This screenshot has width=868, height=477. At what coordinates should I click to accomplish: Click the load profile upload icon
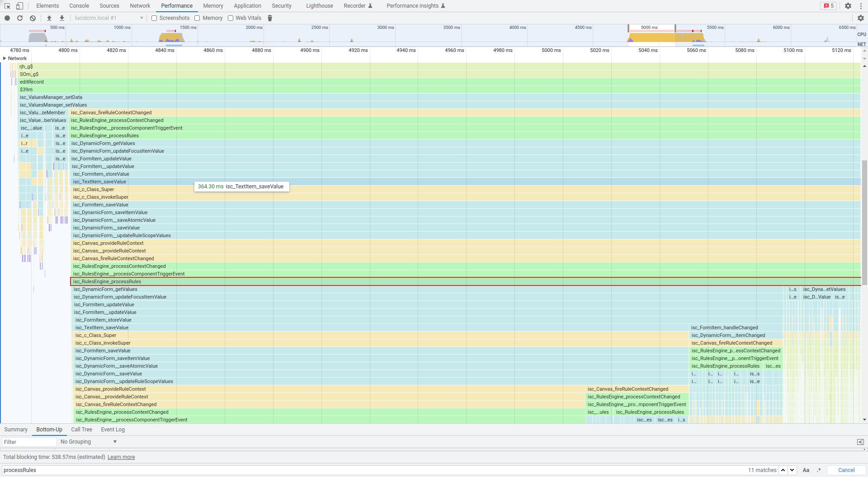49,18
